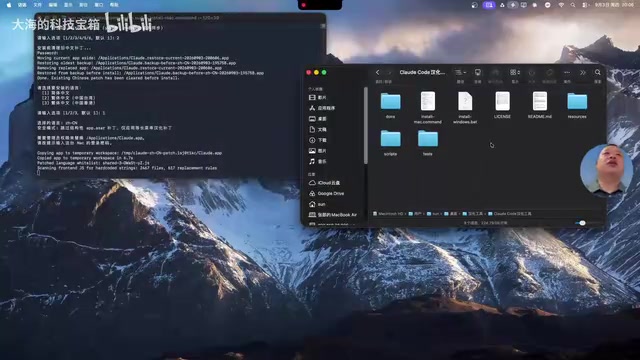The image size is (640, 360).
Task: Click inside the Terminal window output
Action: pos(180,98)
